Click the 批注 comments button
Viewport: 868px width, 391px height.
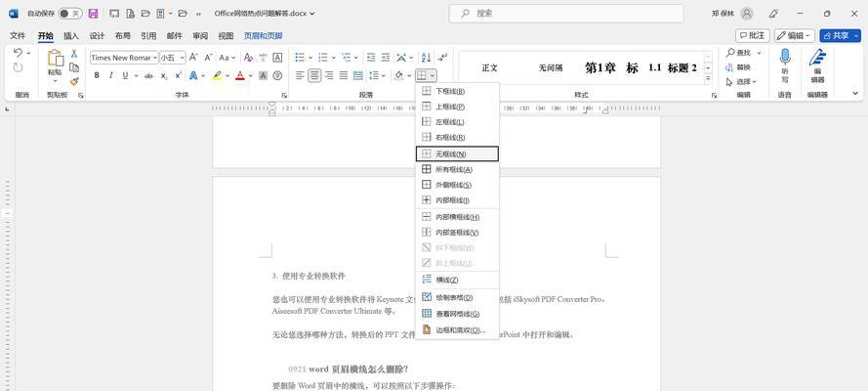tap(753, 35)
